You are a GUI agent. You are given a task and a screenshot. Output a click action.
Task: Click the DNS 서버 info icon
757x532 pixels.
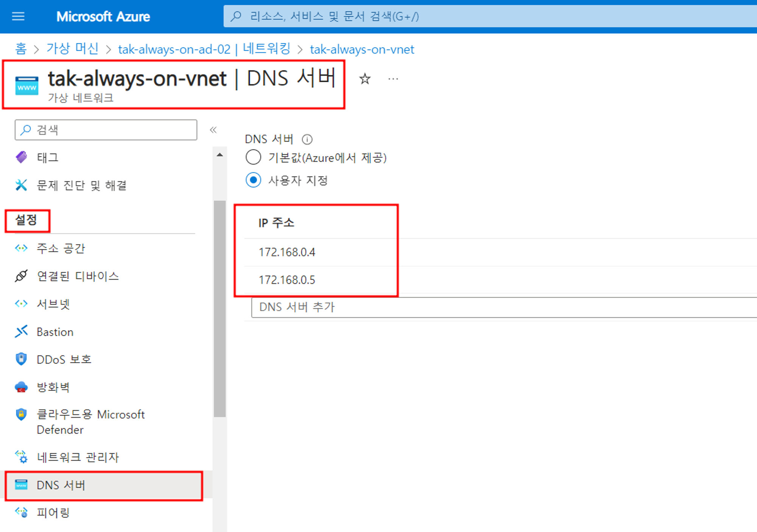coord(307,140)
